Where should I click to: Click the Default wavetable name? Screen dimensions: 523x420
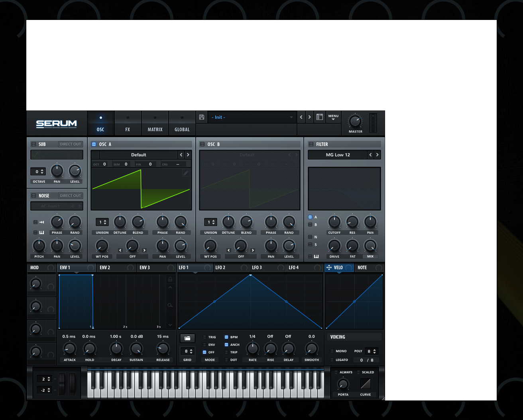coord(139,155)
